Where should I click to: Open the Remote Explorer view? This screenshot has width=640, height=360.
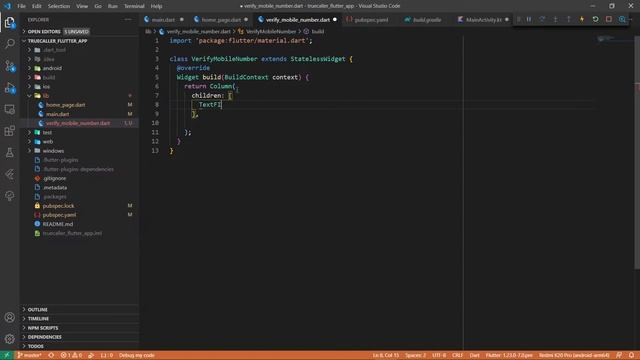point(9,109)
